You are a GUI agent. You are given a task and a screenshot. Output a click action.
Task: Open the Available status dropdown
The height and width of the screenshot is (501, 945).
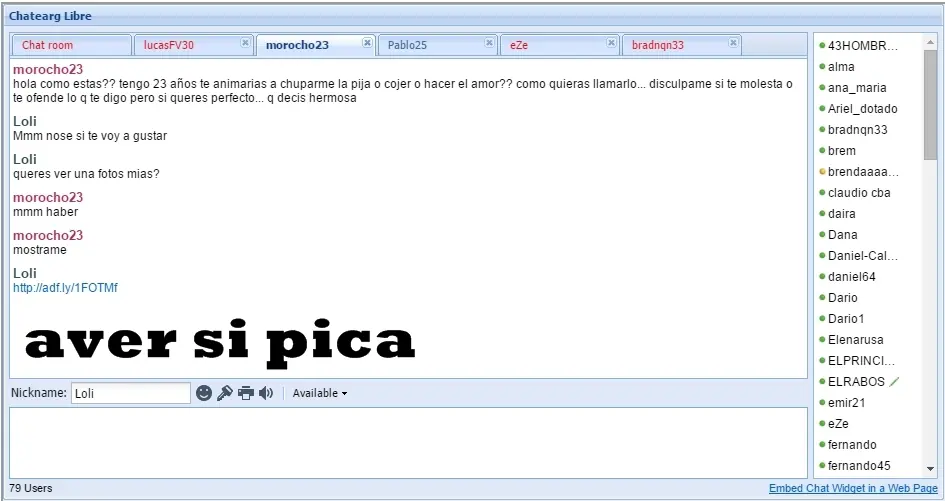pos(319,393)
